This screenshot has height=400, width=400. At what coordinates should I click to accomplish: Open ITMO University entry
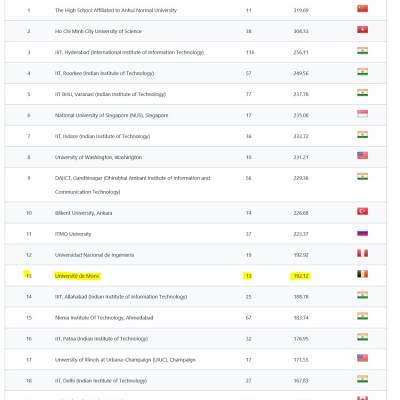tap(73, 234)
